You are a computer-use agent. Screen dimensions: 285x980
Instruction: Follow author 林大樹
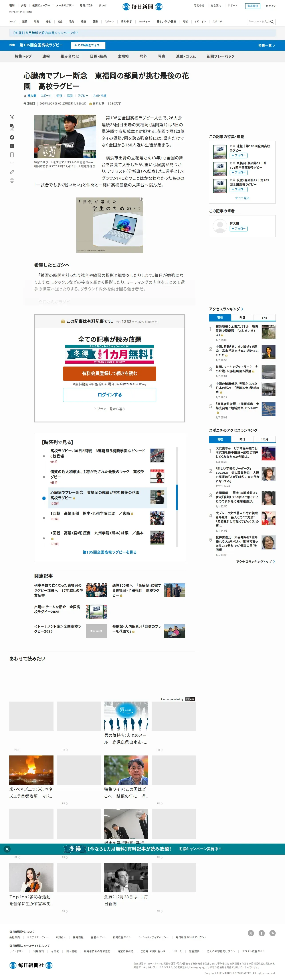click(239, 229)
